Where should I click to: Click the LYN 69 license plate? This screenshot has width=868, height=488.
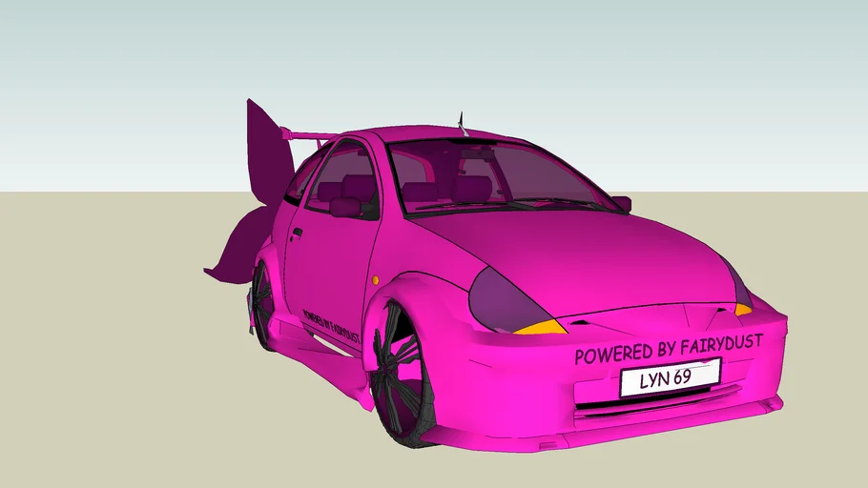(x=669, y=378)
